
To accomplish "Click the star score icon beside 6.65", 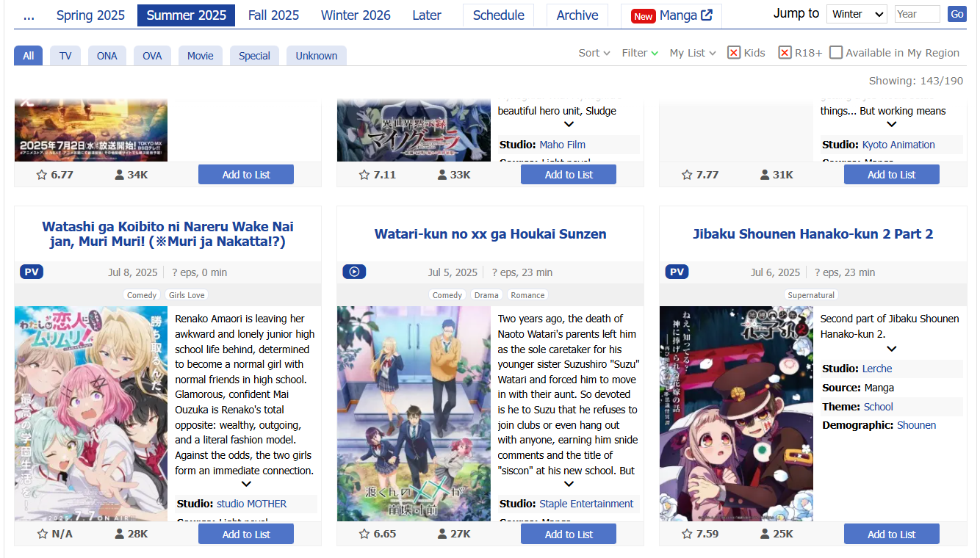I will click(x=364, y=534).
